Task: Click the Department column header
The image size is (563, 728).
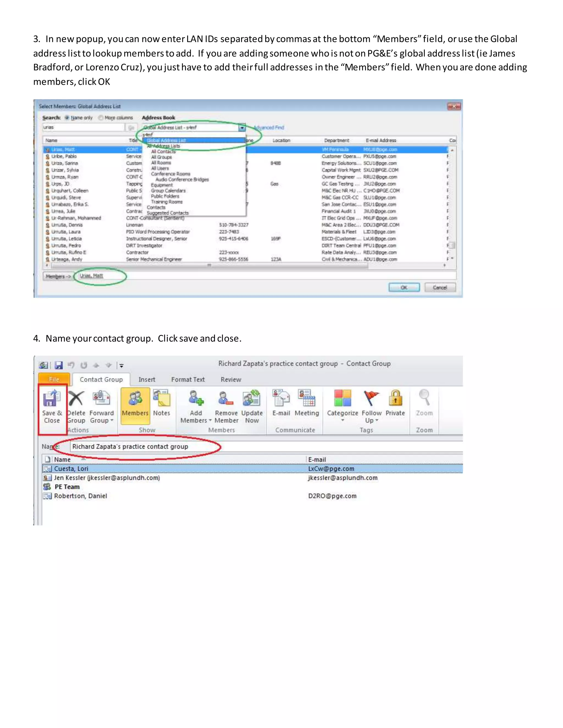Action: (x=336, y=140)
